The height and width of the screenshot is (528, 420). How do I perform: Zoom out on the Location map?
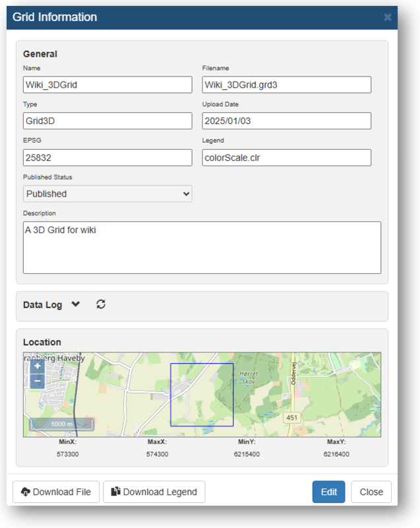click(x=38, y=381)
